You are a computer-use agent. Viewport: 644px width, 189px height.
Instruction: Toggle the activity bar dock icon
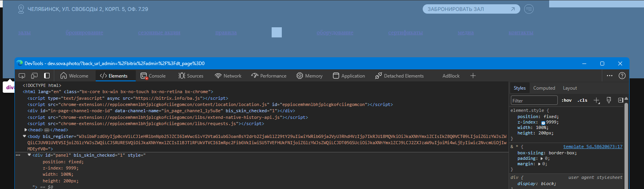click(x=47, y=76)
